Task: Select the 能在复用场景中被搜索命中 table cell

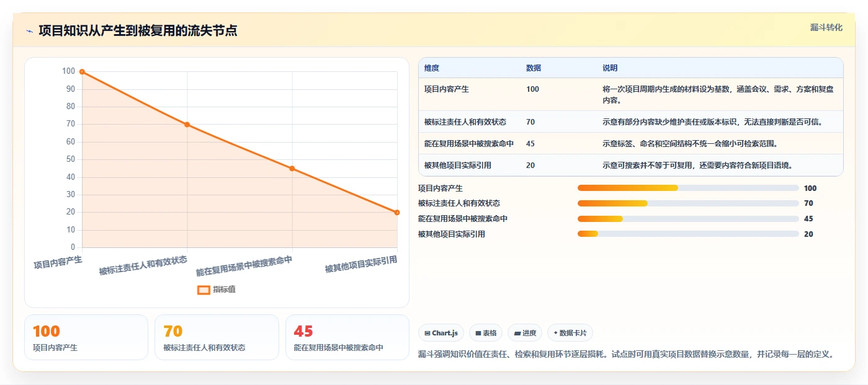Action: [x=469, y=144]
